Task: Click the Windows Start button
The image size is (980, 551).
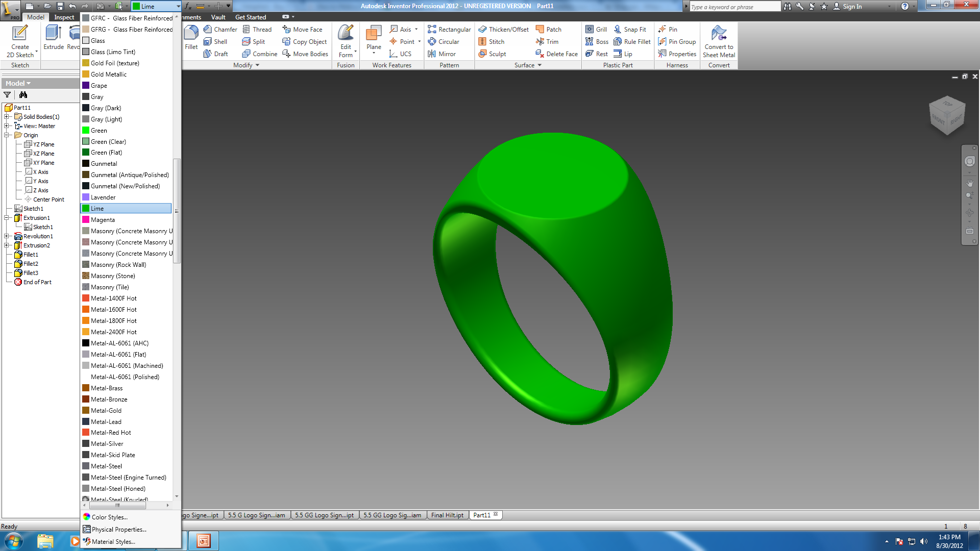Action: click(13, 541)
